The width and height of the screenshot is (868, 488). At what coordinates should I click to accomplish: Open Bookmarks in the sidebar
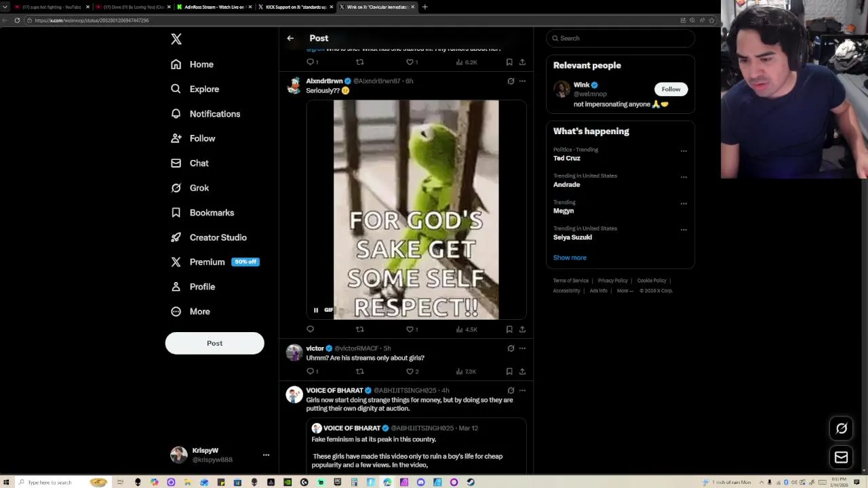coord(203,213)
